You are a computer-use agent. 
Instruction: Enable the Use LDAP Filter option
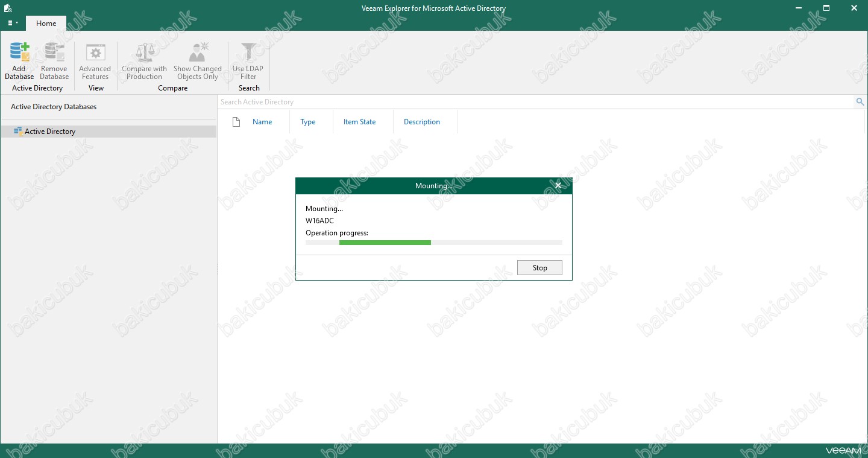(x=248, y=60)
